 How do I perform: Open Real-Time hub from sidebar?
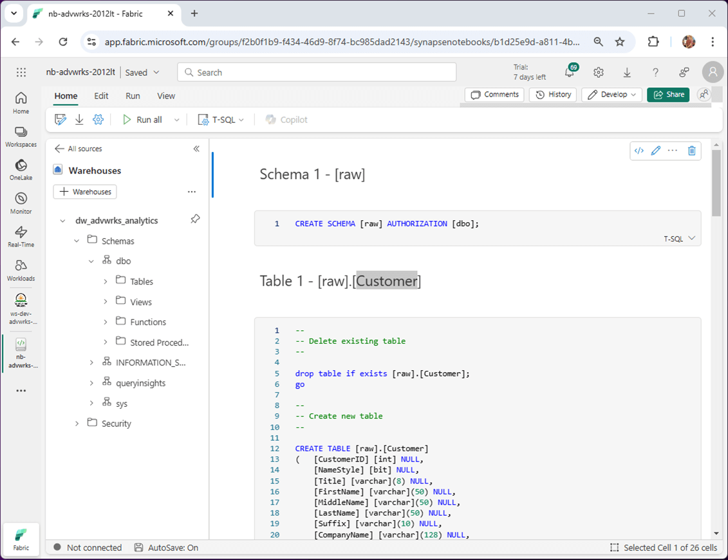(x=21, y=237)
